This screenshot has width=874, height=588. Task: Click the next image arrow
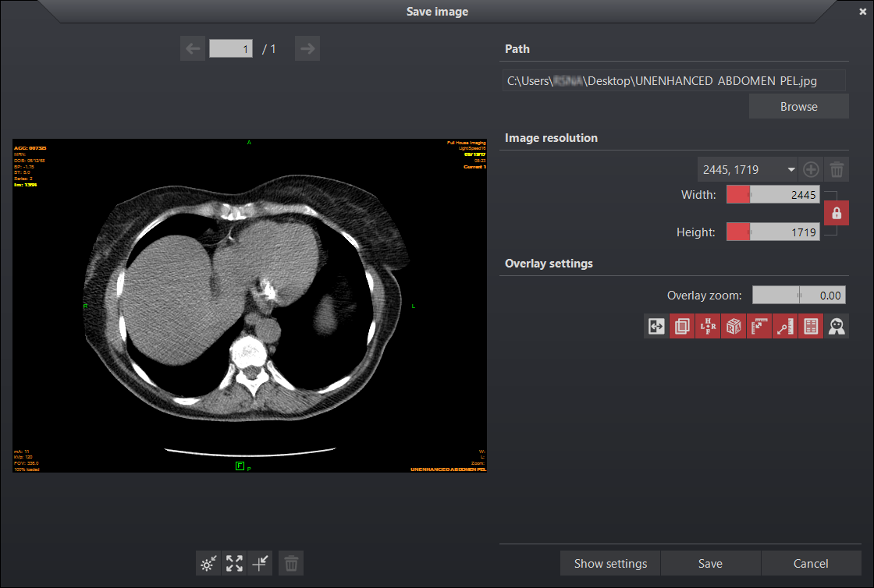307,49
